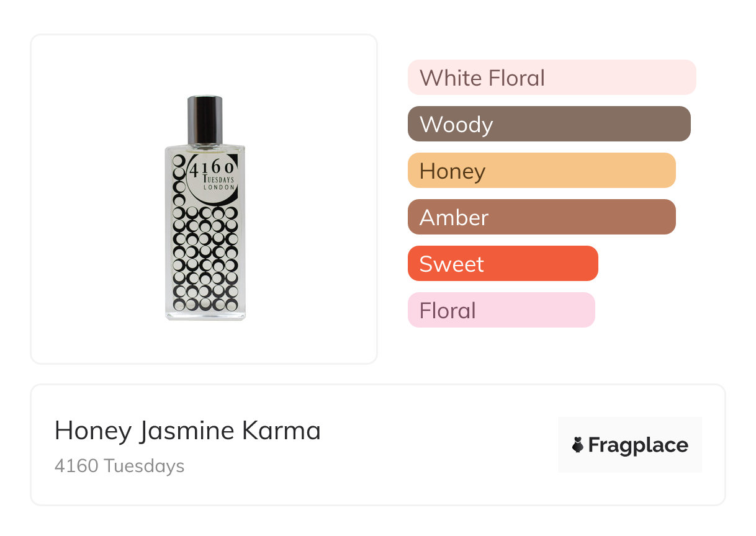The width and height of the screenshot is (756, 536).
Task: Choose the Honey accord bar
Action: [541, 171]
